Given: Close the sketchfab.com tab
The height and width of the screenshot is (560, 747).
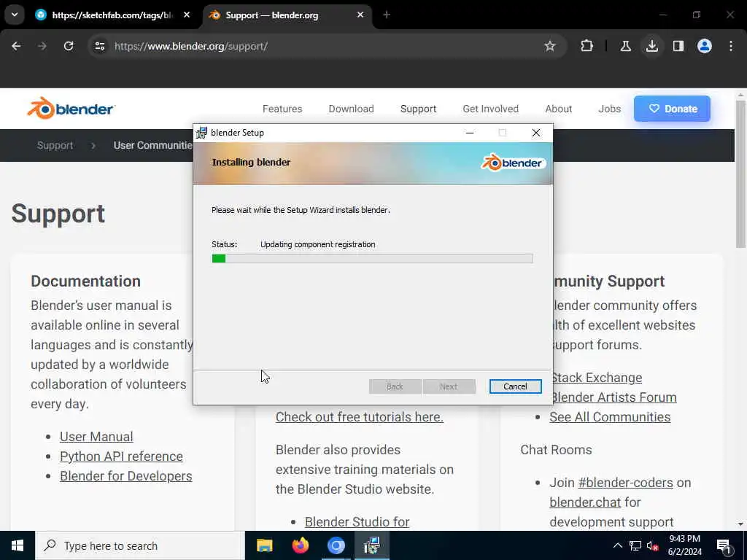Looking at the screenshot, I should 187,15.
